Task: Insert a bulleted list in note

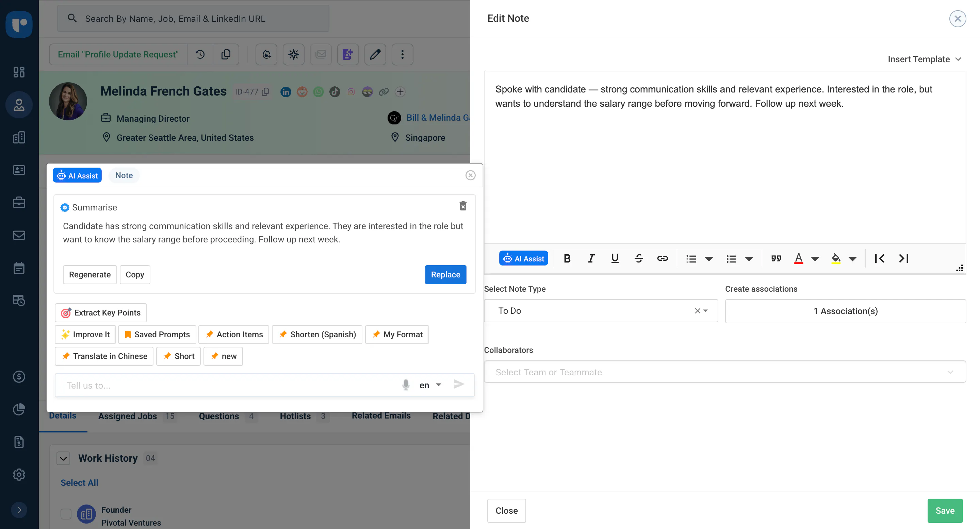Action: tap(731, 259)
